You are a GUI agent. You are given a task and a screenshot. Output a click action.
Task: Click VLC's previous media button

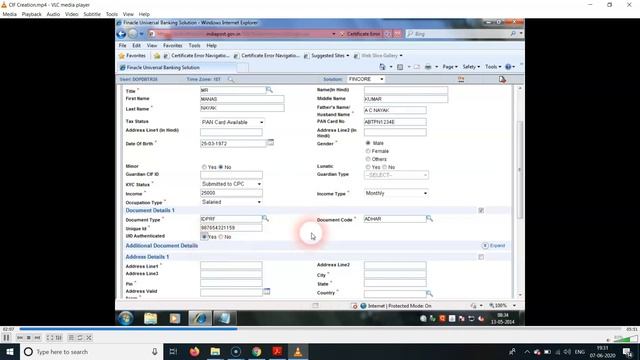tap(20, 338)
